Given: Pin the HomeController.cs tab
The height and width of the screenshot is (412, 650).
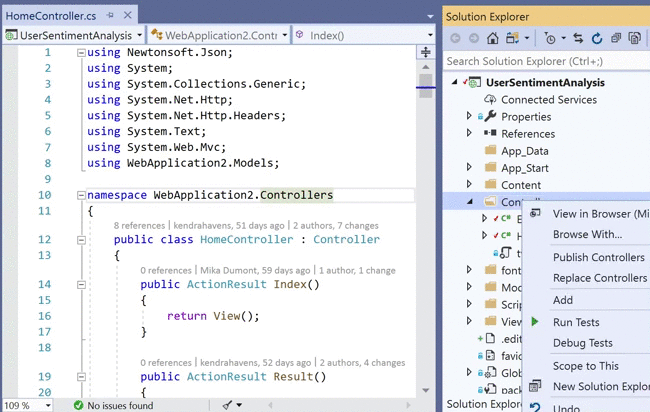Looking at the screenshot, I should click(x=110, y=15).
